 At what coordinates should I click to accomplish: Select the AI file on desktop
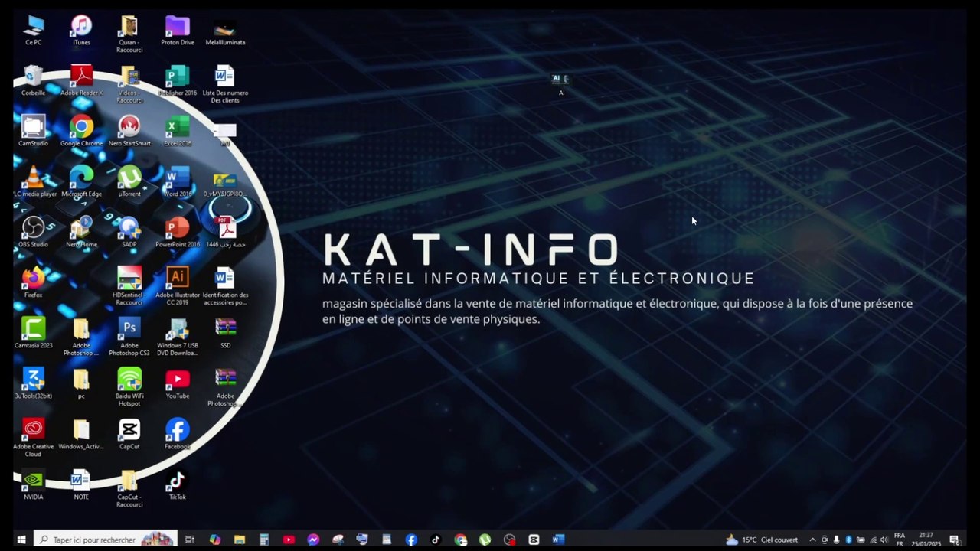pos(561,83)
